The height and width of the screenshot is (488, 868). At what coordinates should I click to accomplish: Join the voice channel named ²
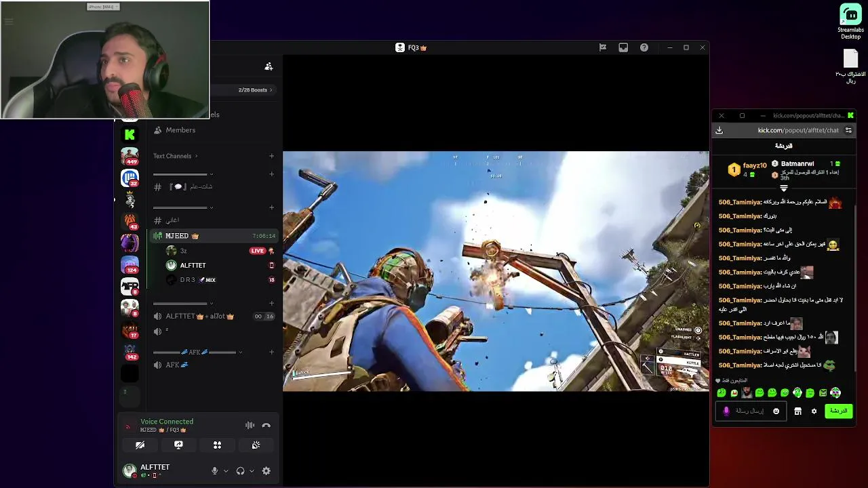[x=214, y=331]
